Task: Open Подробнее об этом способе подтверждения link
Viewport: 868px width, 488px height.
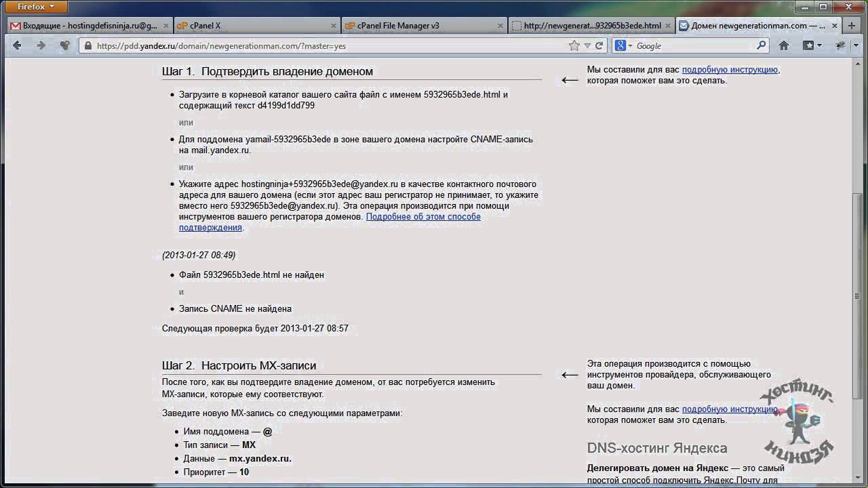Action: click(330, 222)
